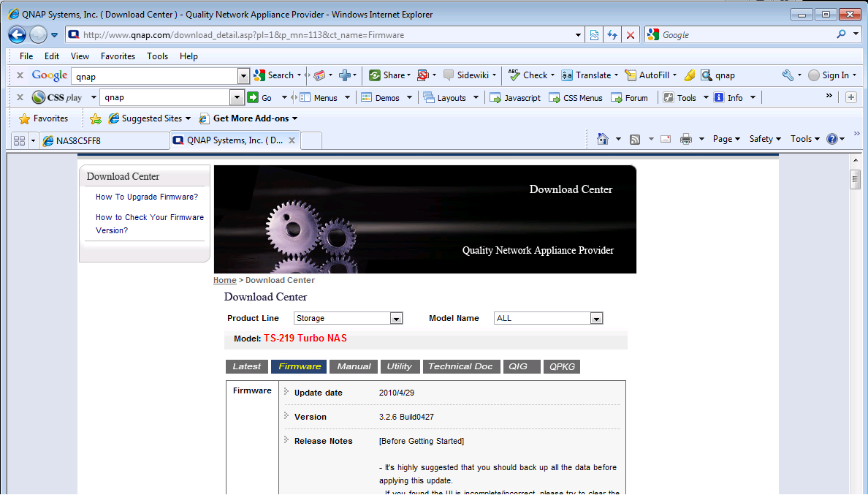Click the Javascript toolbar link
The width and height of the screenshot is (868, 495).
click(x=515, y=97)
